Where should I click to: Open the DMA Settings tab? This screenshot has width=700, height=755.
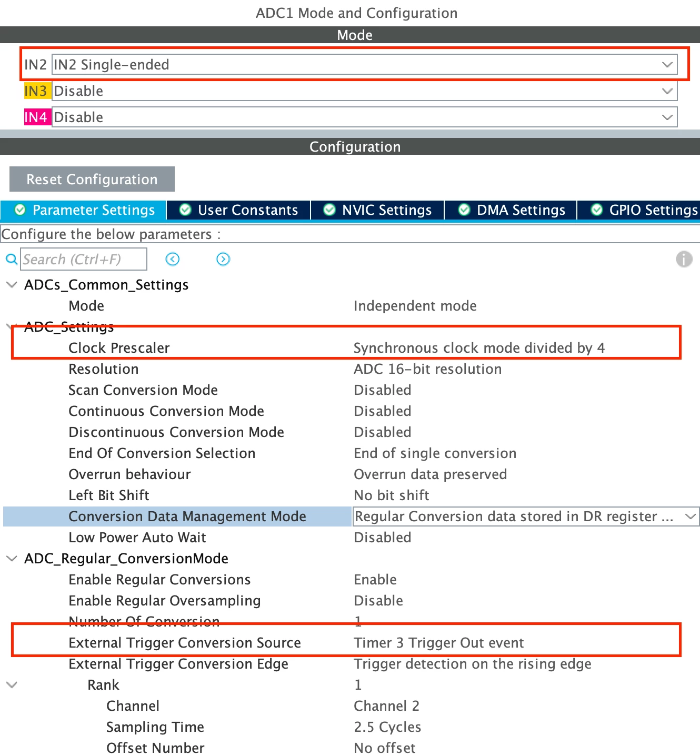coord(511,210)
